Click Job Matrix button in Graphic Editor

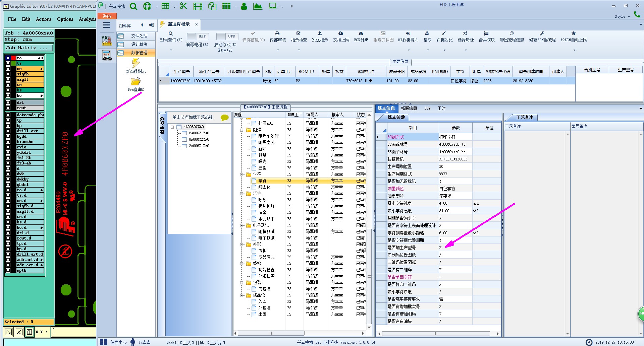coord(29,48)
